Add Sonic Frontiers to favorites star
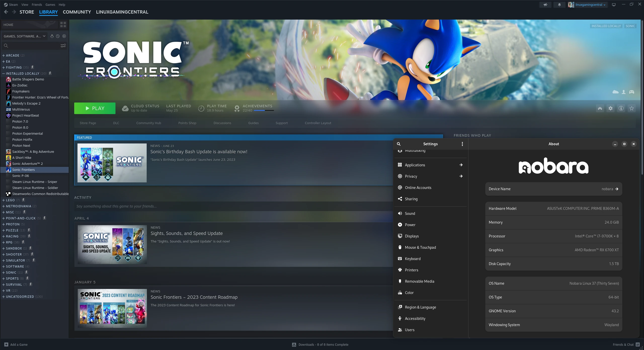This screenshot has height=350, width=644. click(x=632, y=108)
